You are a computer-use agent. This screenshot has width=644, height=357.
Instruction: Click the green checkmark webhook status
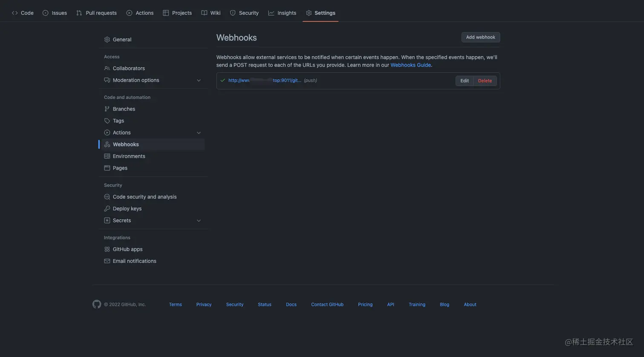pyautogui.click(x=222, y=80)
